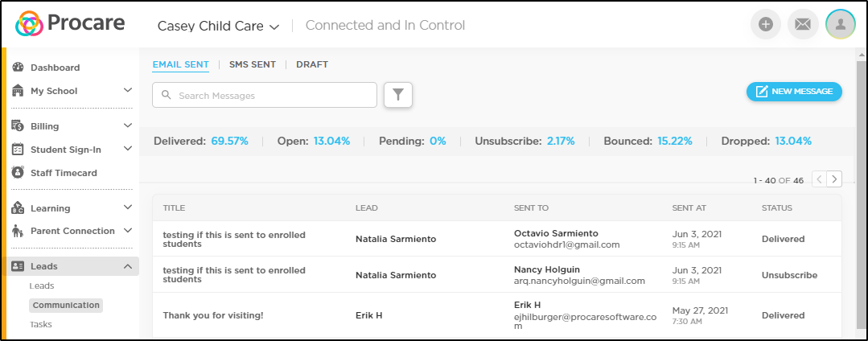Go to previous page of messages
Image resolution: width=868 pixels, height=341 pixels.
tap(820, 179)
